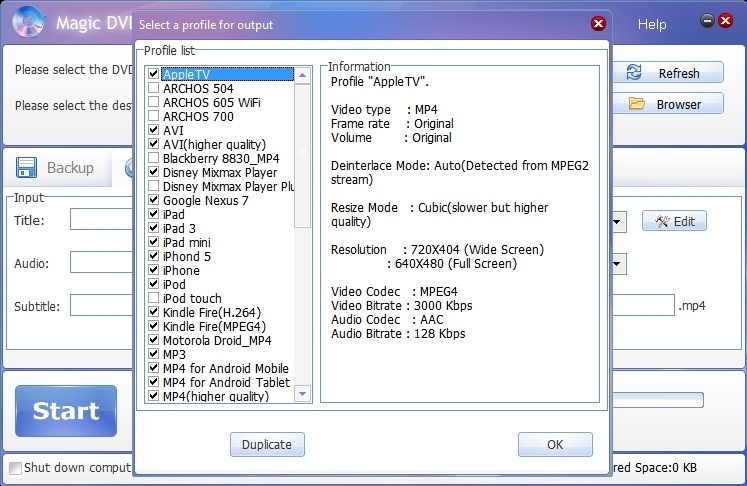Click the Magic DVD disc logo icon

[x=30, y=22]
